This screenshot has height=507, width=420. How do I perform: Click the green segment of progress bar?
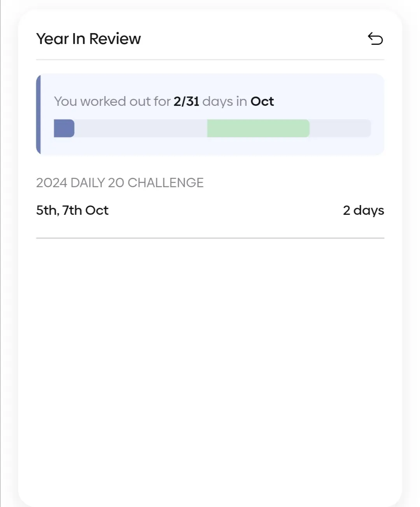point(258,128)
